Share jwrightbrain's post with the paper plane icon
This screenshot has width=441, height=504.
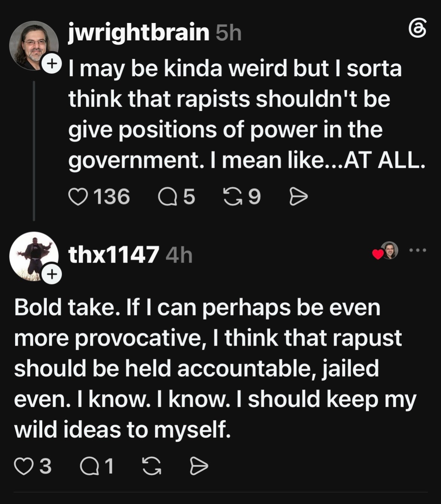coord(299,197)
